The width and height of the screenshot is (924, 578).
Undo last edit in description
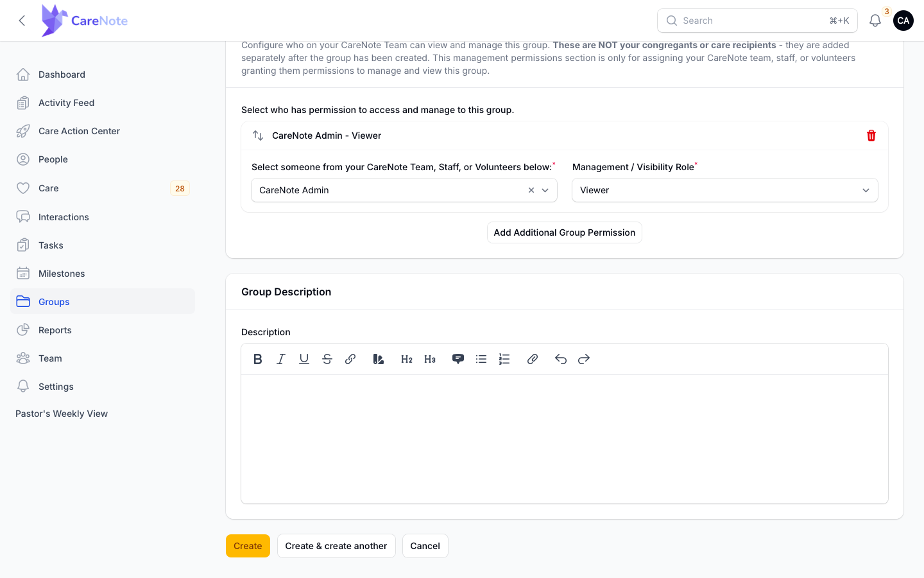[561, 359]
